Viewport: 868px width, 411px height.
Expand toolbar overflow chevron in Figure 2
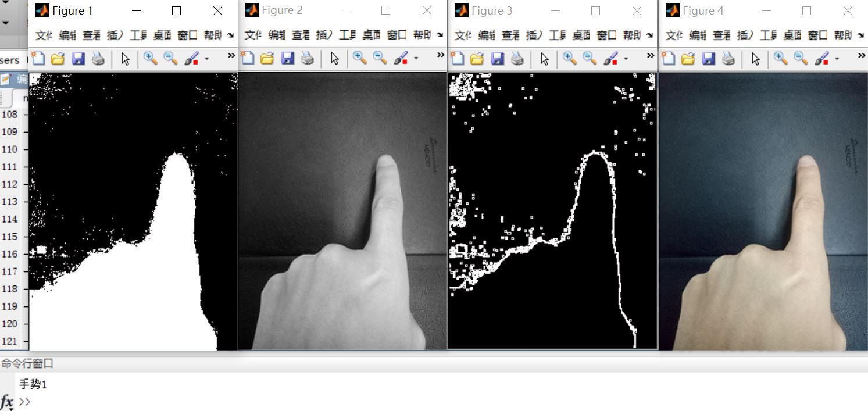[440, 55]
